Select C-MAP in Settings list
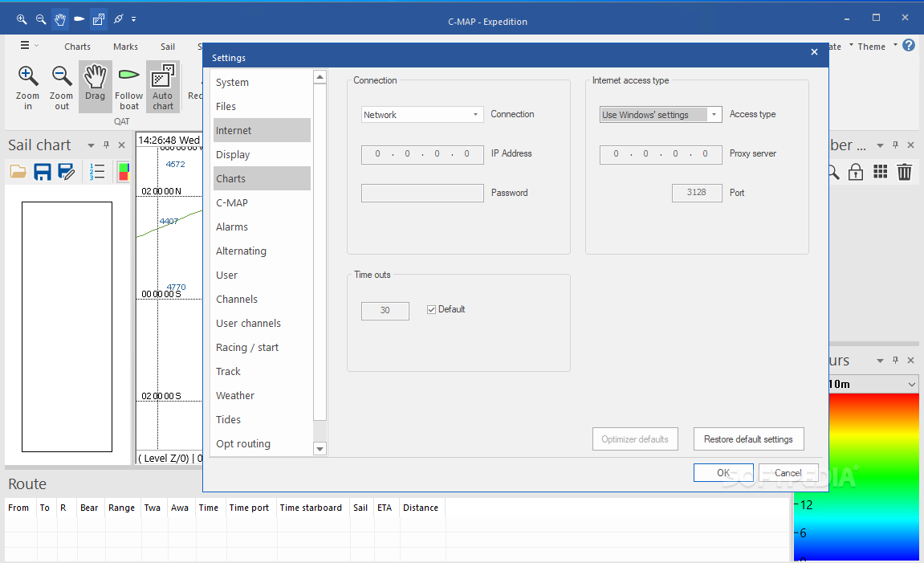 pos(262,203)
